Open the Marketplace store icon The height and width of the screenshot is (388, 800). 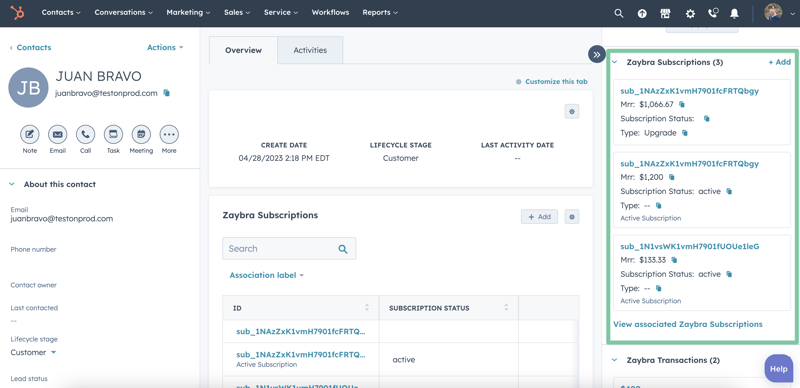coord(665,13)
